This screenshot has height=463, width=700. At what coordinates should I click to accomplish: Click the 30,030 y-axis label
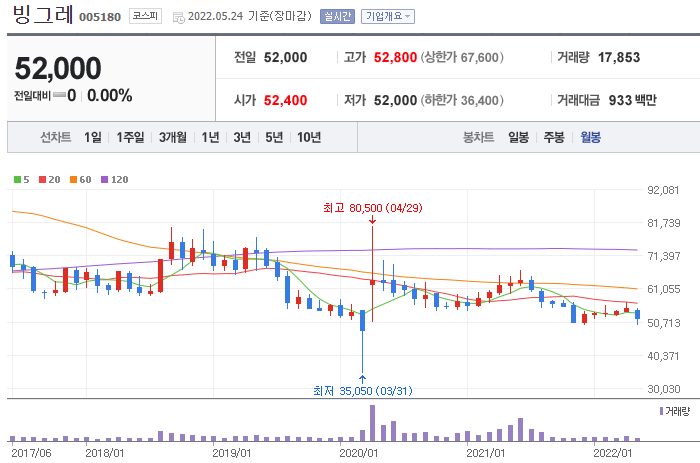tap(663, 389)
